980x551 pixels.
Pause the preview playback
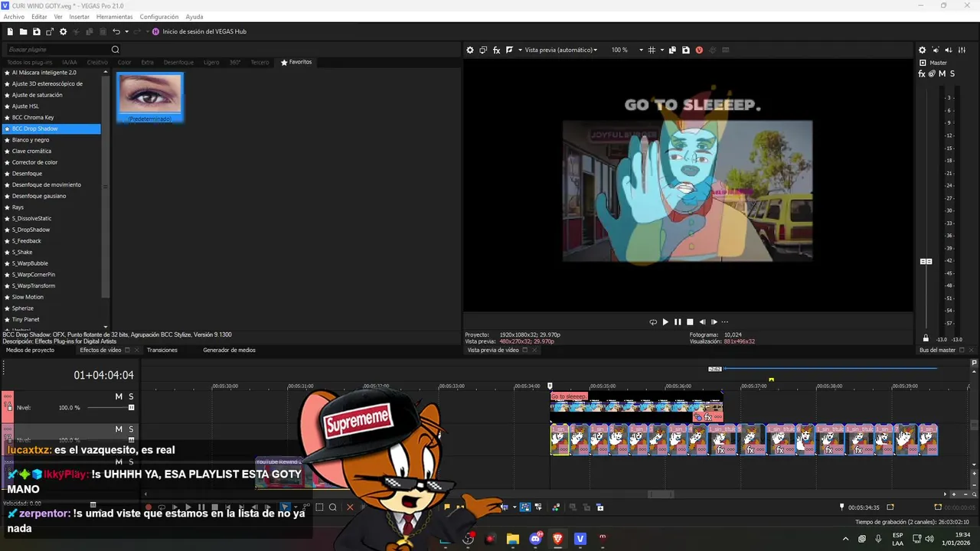tap(678, 322)
